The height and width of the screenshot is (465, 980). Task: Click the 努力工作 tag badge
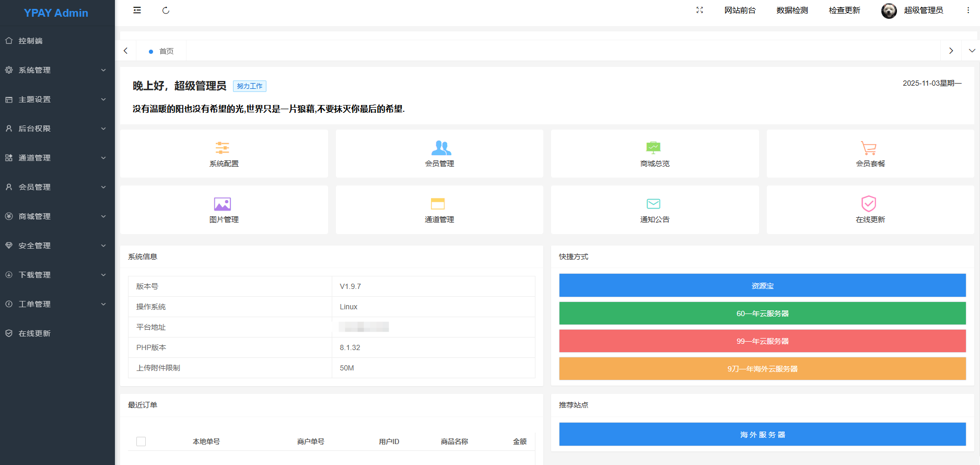250,86
